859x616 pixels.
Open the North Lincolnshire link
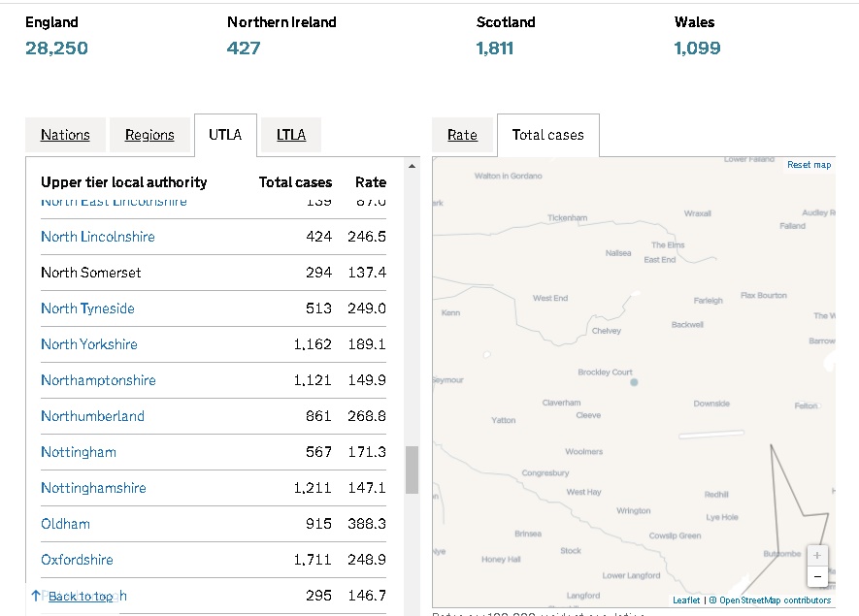point(98,237)
